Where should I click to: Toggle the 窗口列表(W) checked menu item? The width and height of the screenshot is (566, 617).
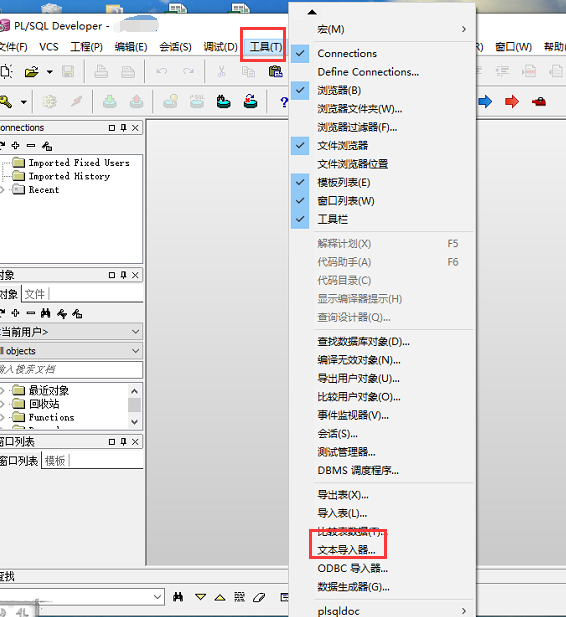[x=383, y=201]
